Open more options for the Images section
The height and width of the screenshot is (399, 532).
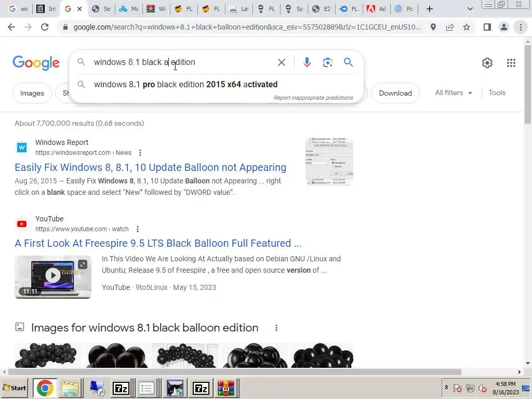coord(276,328)
